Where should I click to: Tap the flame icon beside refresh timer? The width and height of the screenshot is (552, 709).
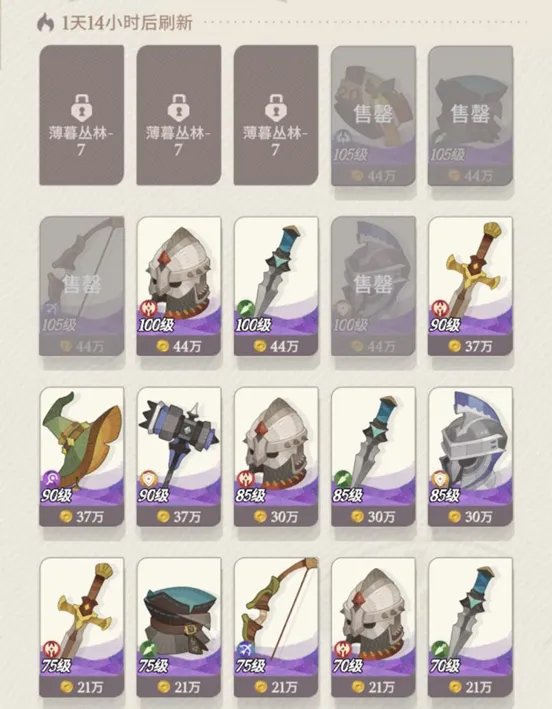[x=45, y=23]
